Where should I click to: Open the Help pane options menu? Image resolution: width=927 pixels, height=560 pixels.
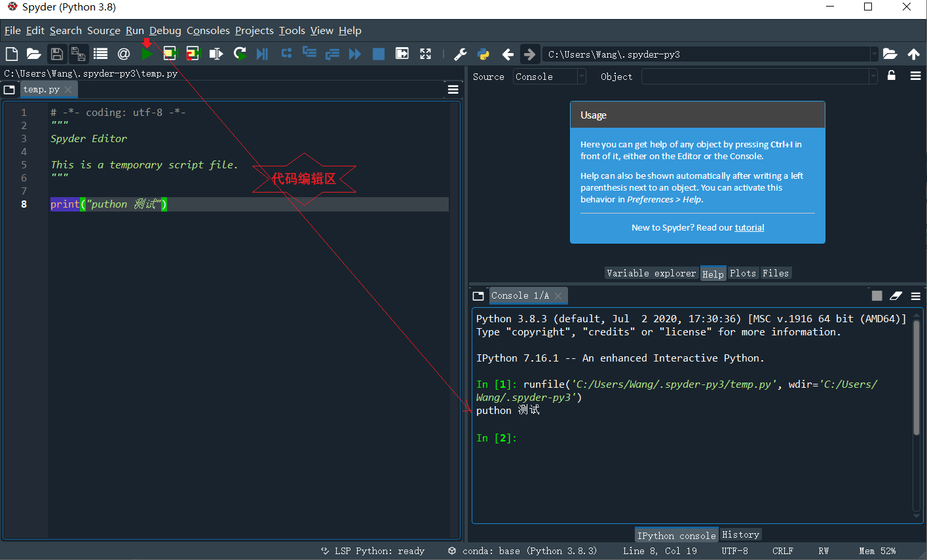[x=915, y=76]
